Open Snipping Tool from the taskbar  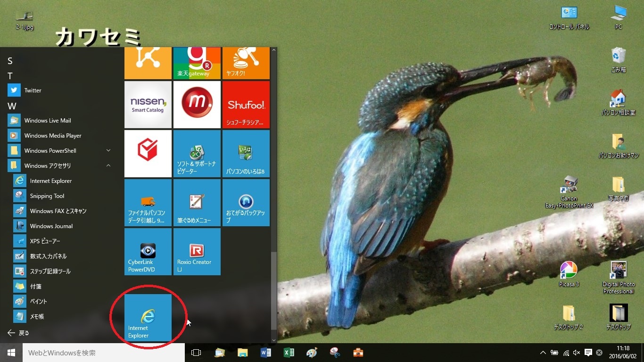(335, 353)
